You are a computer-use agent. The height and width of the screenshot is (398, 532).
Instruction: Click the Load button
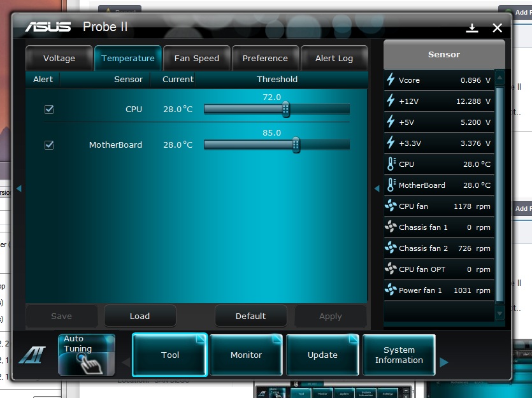click(x=140, y=316)
